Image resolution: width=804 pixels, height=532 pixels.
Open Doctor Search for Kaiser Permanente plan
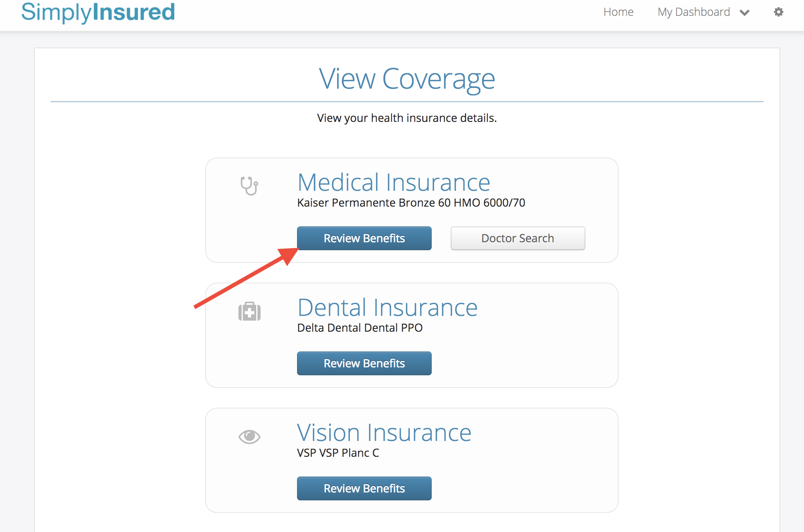coord(517,238)
